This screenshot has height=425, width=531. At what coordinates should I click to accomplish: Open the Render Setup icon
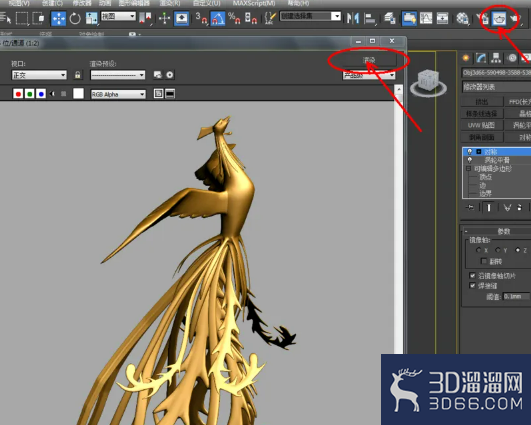(x=482, y=19)
